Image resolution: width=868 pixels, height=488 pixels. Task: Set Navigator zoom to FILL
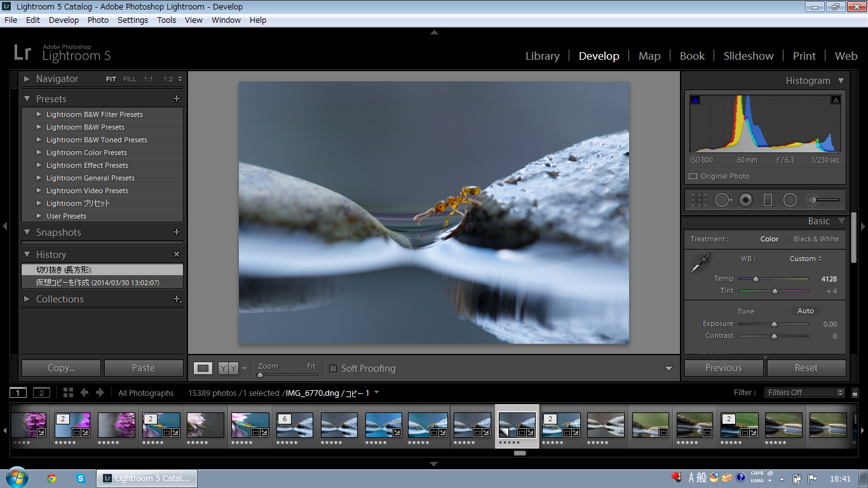(x=130, y=79)
